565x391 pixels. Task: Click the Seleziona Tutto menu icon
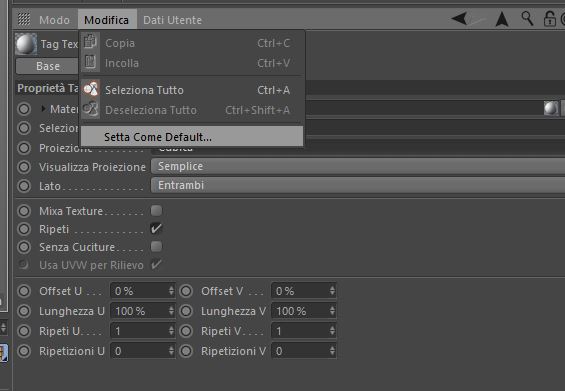click(90, 89)
